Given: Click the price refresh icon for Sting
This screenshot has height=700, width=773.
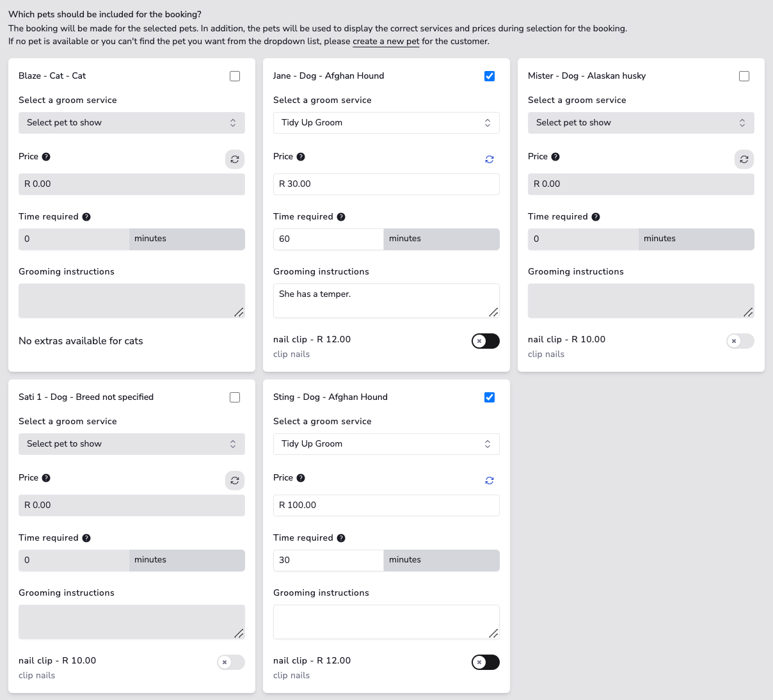Looking at the screenshot, I should tap(490, 481).
